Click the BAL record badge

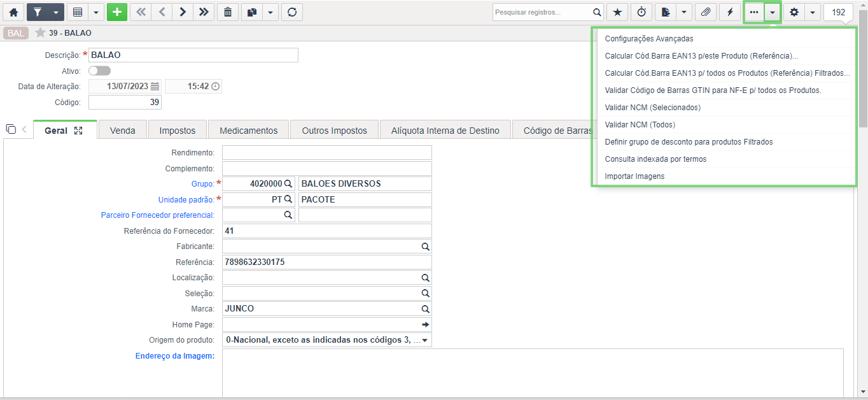pyautogui.click(x=16, y=33)
